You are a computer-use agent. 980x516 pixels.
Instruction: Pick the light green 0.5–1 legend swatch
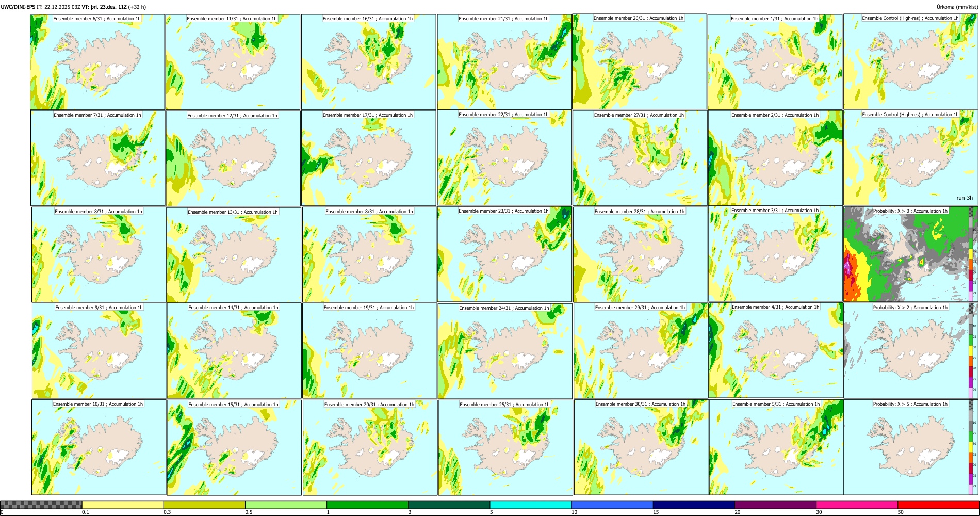(286, 505)
